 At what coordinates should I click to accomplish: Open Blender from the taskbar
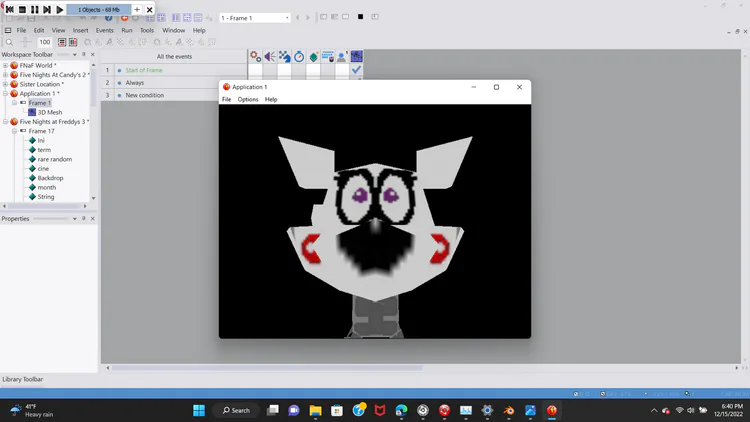508,410
